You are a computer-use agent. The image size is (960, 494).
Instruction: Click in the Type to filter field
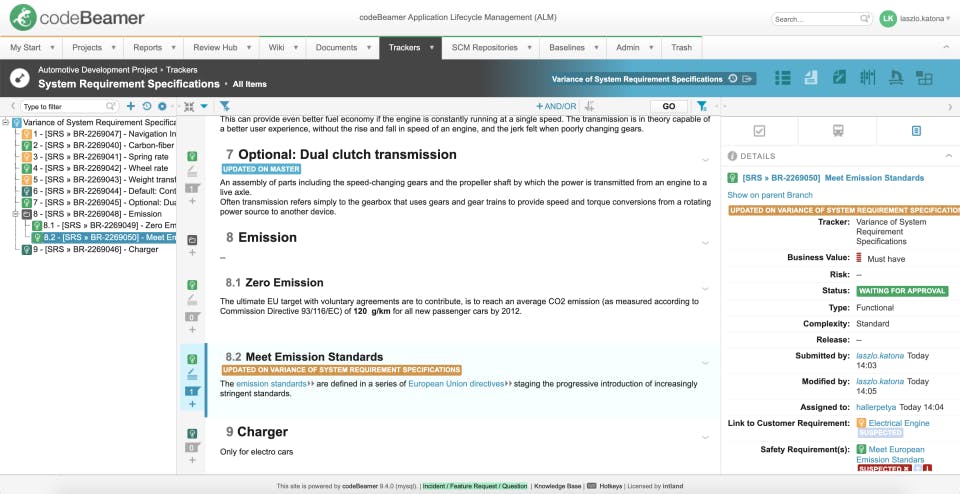point(68,107)
